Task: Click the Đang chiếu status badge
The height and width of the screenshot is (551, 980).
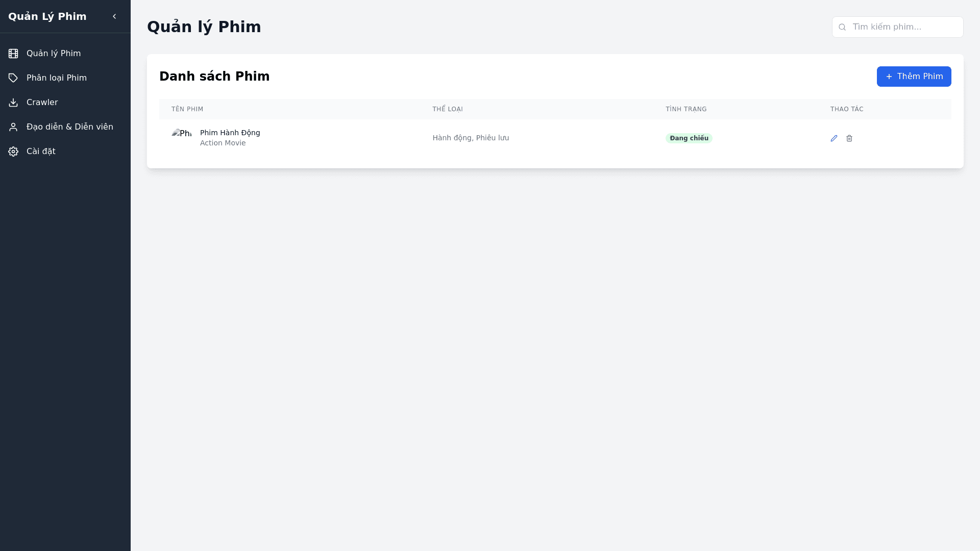Action: pos(689,138)
